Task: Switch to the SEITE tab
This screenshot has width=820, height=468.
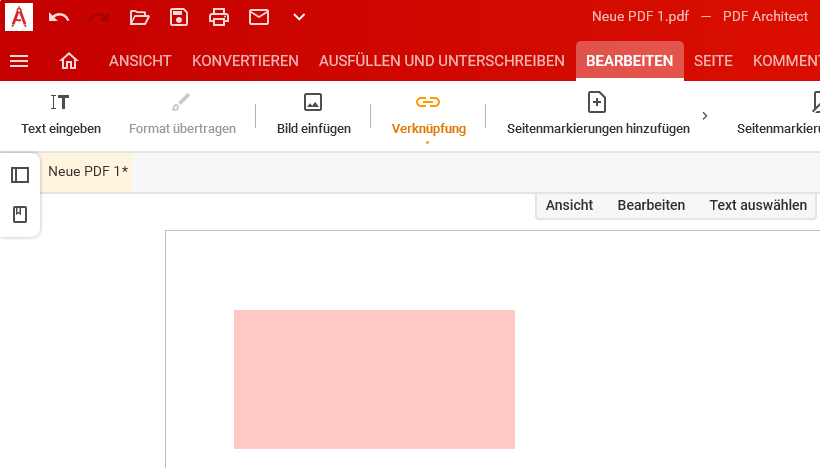Action: click(713, 61)
